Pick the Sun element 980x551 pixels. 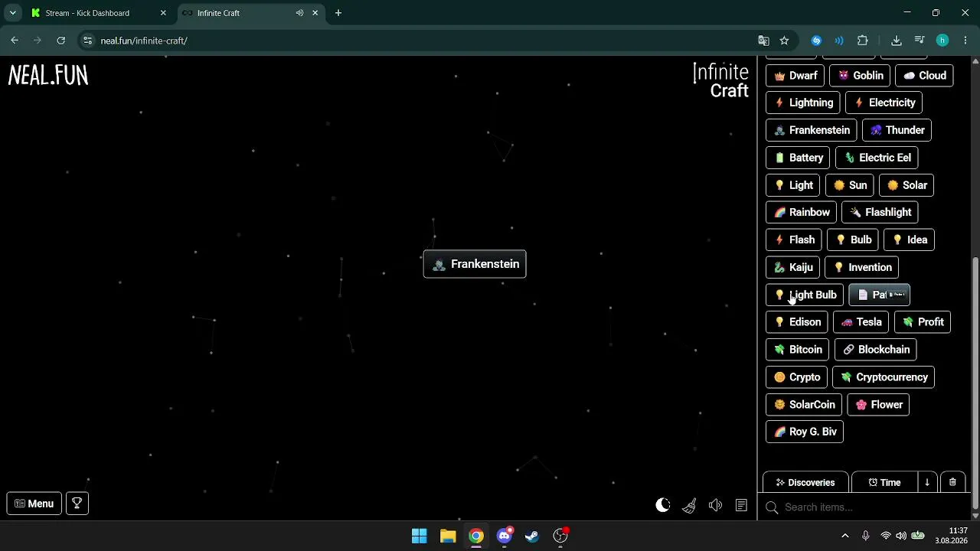point(850,185)
